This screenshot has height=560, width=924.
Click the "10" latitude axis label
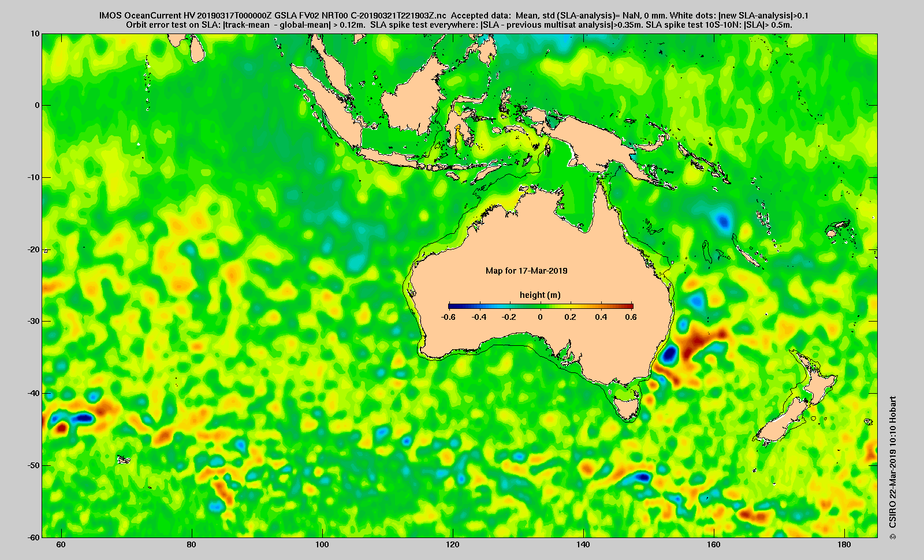[x=35, y=34]
